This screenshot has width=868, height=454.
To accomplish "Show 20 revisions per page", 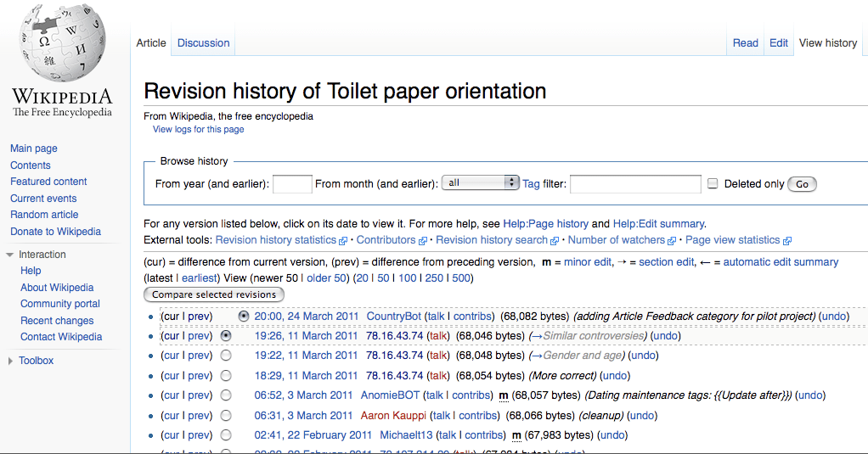I will 362,278.
